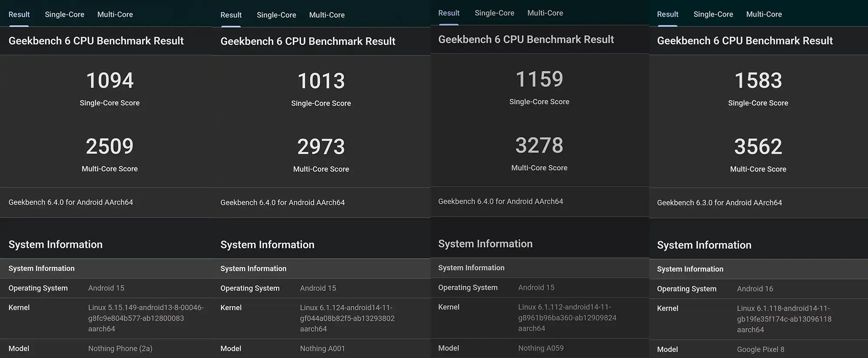Click Multi-Core Score label under 2509

click(110, 169)
